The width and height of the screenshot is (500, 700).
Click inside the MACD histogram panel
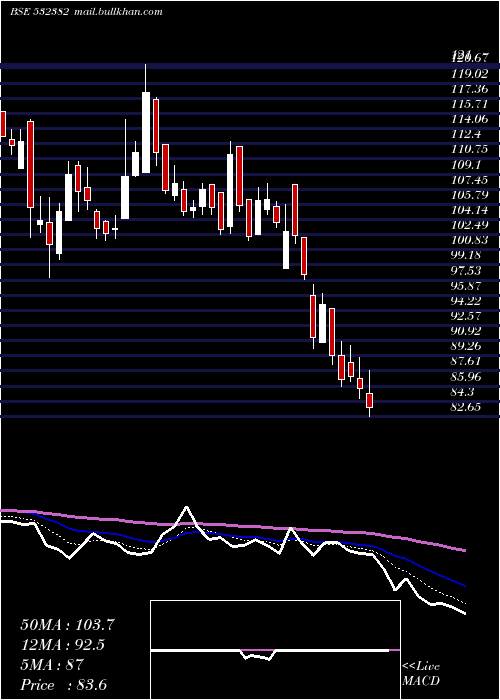coord(275,650)
